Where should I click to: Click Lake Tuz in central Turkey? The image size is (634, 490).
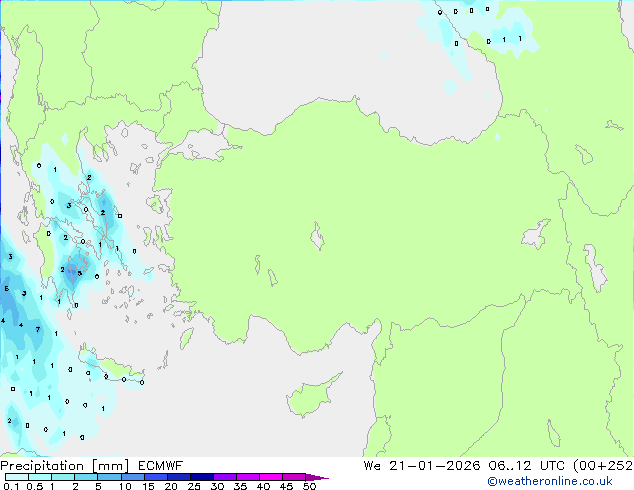[x=317, y=236]
